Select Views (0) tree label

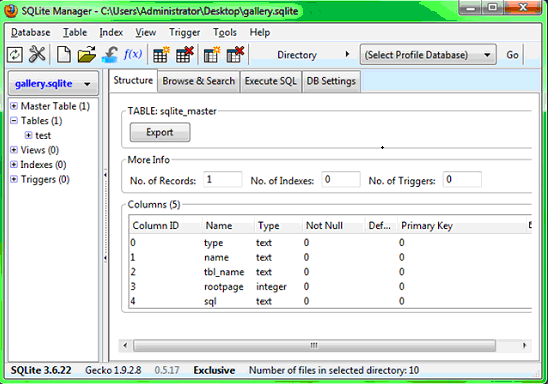[39, 150]
